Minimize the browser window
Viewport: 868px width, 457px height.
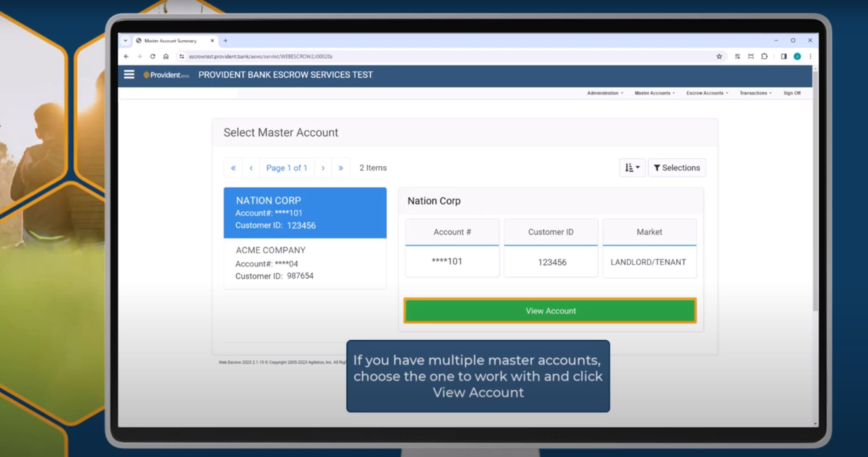pos(776,41)
